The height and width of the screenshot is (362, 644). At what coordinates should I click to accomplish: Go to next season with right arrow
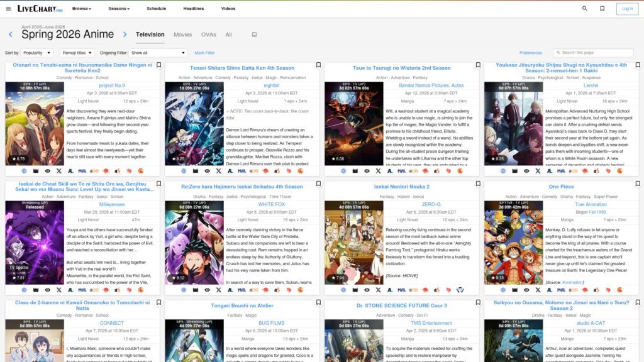125,35
